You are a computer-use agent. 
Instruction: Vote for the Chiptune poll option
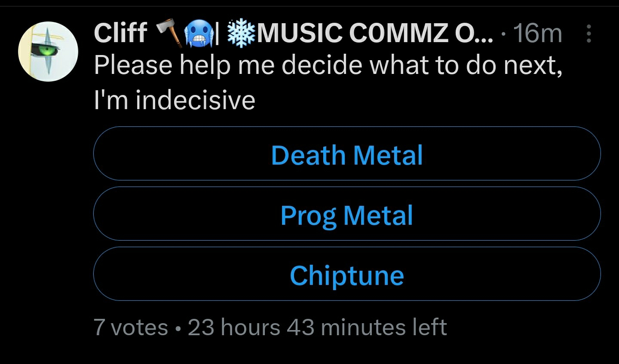[x=347, y=274]
